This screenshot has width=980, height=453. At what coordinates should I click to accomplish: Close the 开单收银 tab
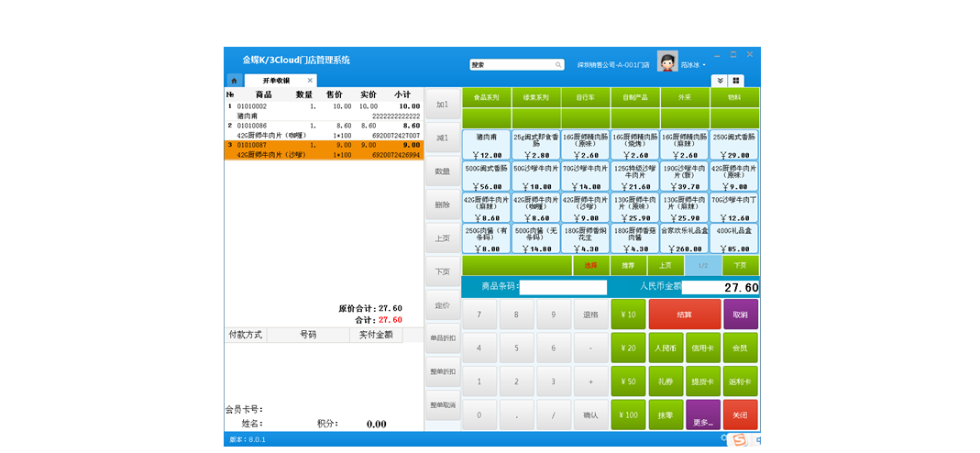[310, 81]
